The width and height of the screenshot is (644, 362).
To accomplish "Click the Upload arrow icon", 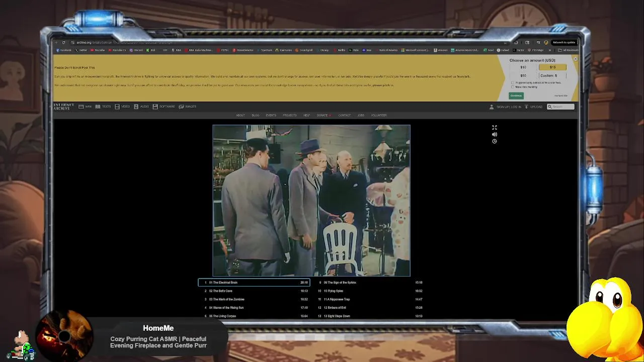I will (526, 107).
